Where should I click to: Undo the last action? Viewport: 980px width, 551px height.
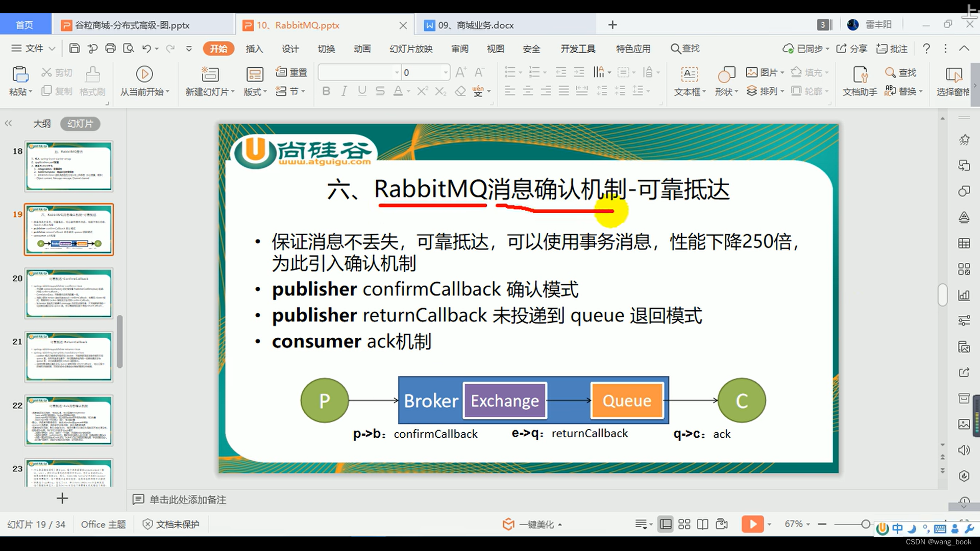(x=146, y=48)
